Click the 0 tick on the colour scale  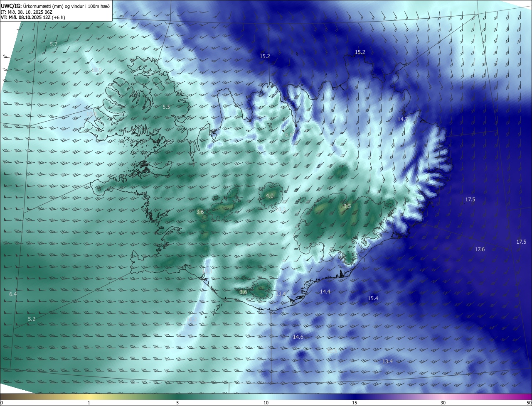2,403
